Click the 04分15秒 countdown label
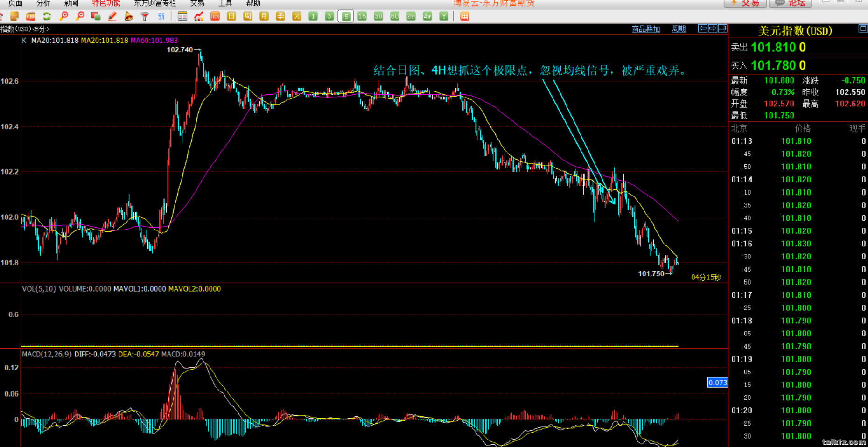This screenshot has width=868, height=447. point(706,277)
